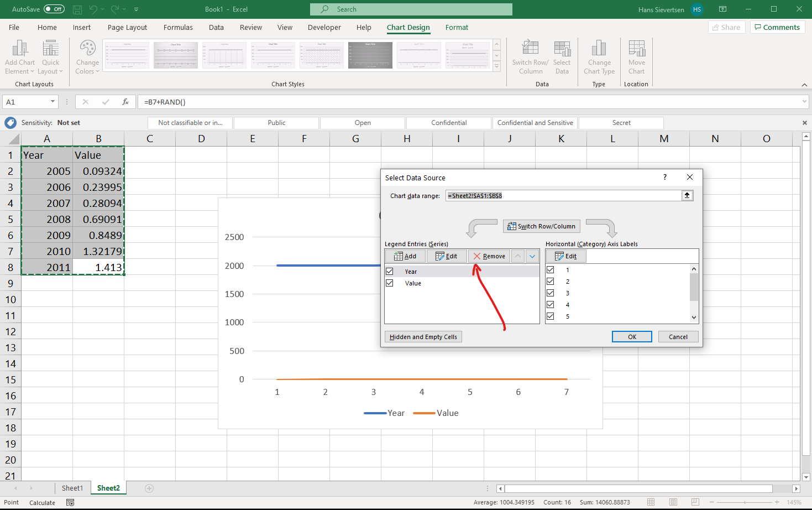Uncheck category label 3 checkbox
The height and width of the screenshot is (510, 812).
click(551, 293)
